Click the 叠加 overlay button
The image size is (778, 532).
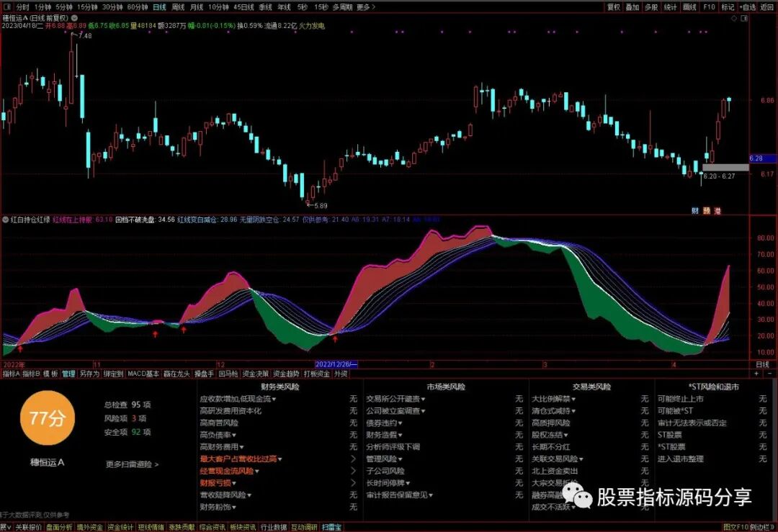point(632,7)
